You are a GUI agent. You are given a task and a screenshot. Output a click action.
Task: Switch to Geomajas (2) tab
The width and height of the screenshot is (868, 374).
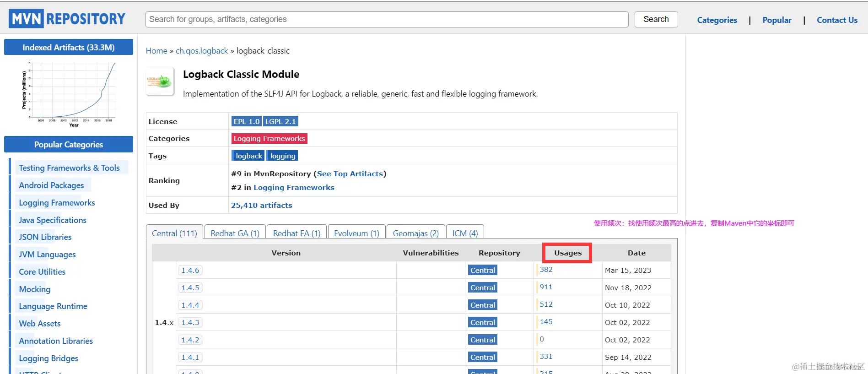click(x=415, y=233)
